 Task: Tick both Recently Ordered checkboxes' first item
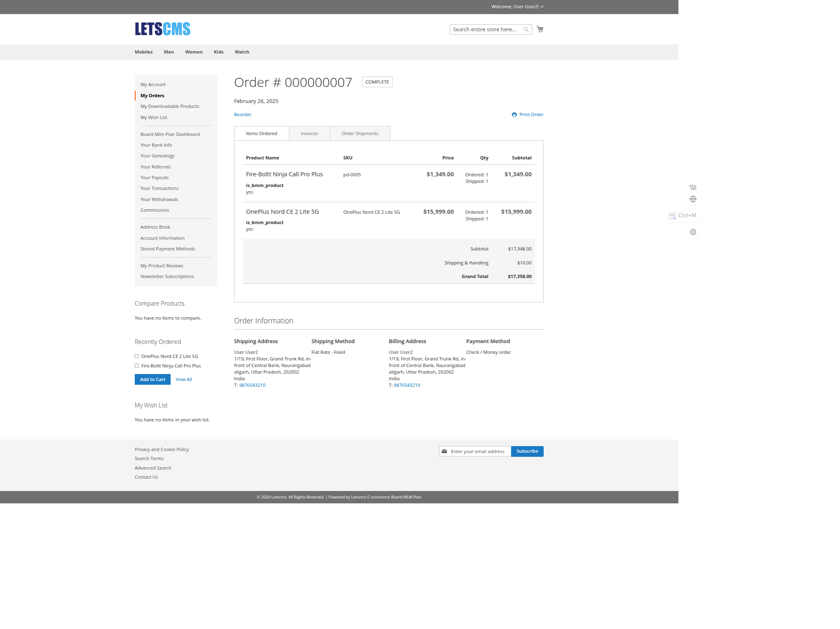pos(136,356)
